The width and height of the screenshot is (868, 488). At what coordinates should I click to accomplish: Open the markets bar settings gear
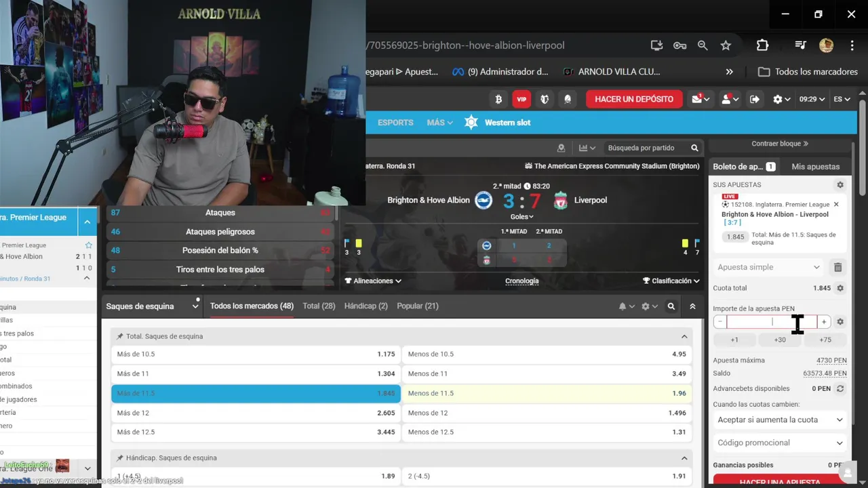coord(649,306)
